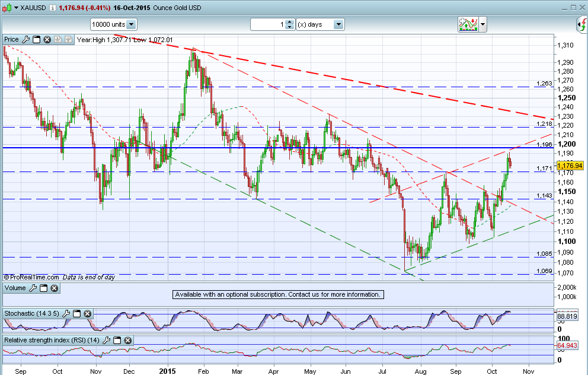Image resolution: width=588 pixels, height=375 pixels.
Task: Click the candlestick chart style icon
Action: point(7,8)
